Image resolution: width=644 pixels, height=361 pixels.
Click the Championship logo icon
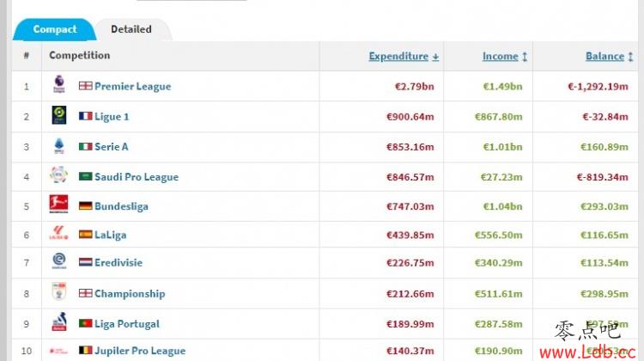[x=59, y=291]
